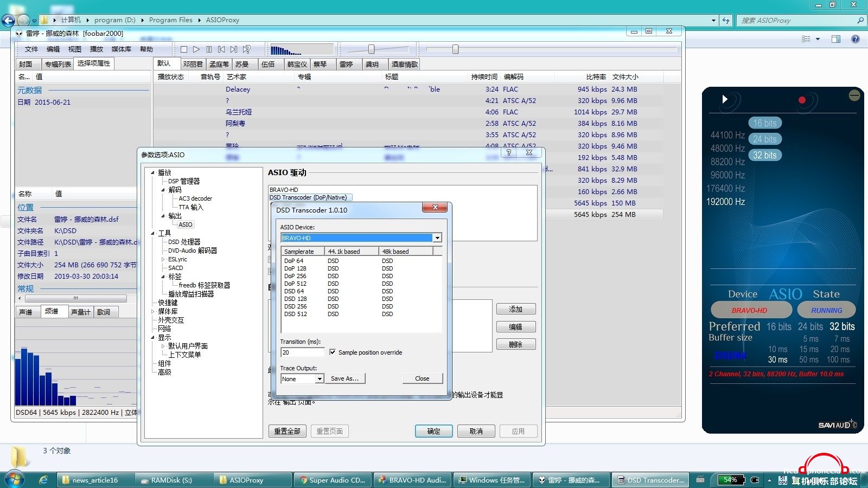
Task: Select the top 32 bits pill in ASIO panel
Action: pos(765,155)
